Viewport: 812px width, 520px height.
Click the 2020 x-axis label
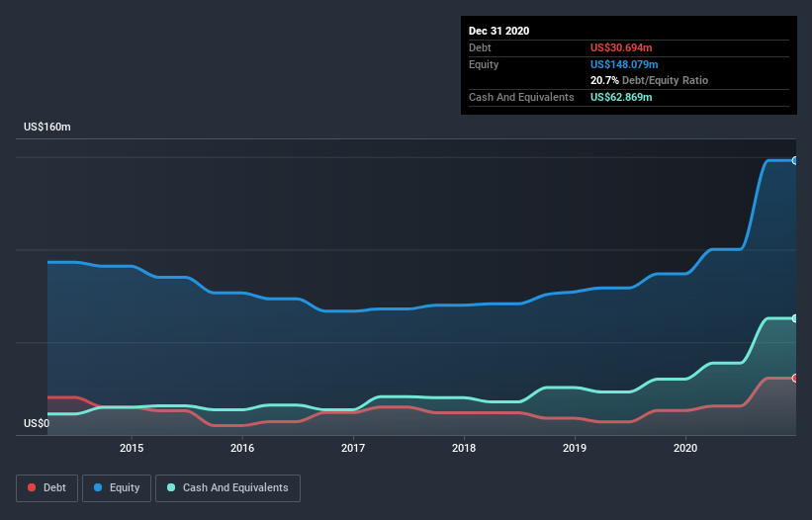coord(686,449)
